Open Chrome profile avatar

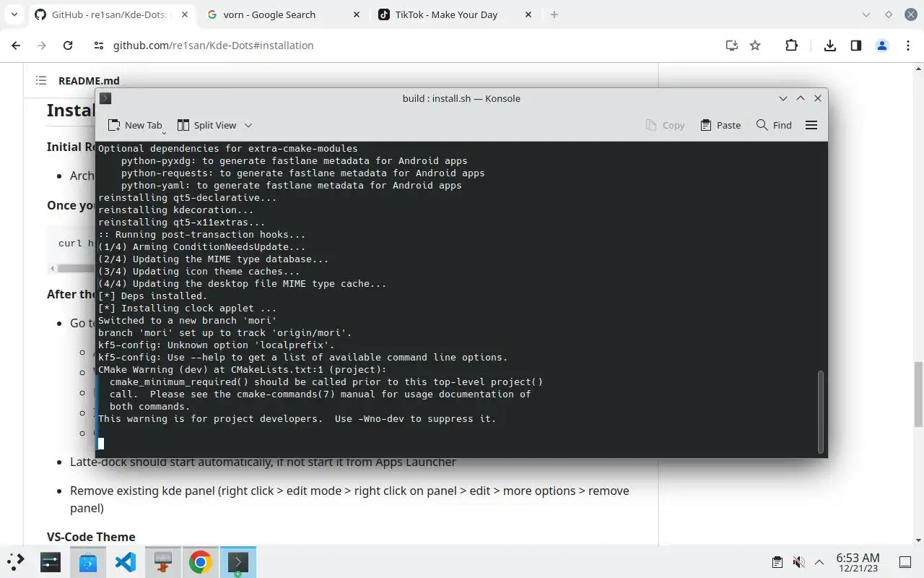click(882, 45)
